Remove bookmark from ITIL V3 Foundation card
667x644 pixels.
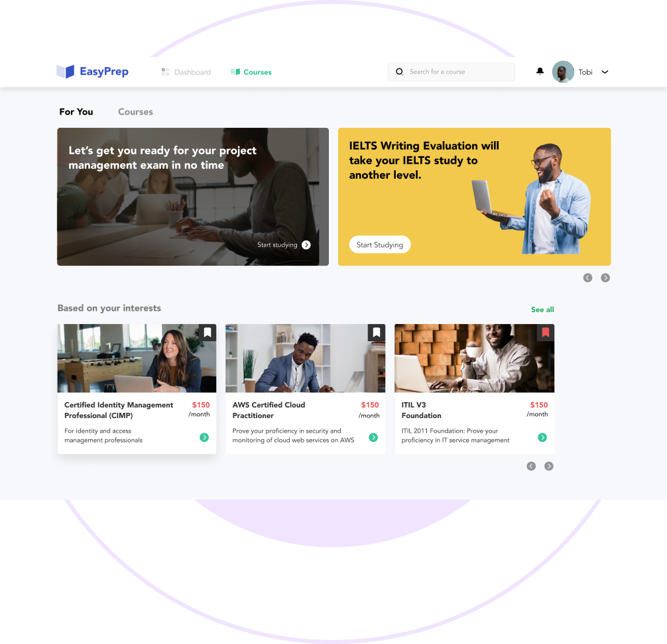(546, 333)
